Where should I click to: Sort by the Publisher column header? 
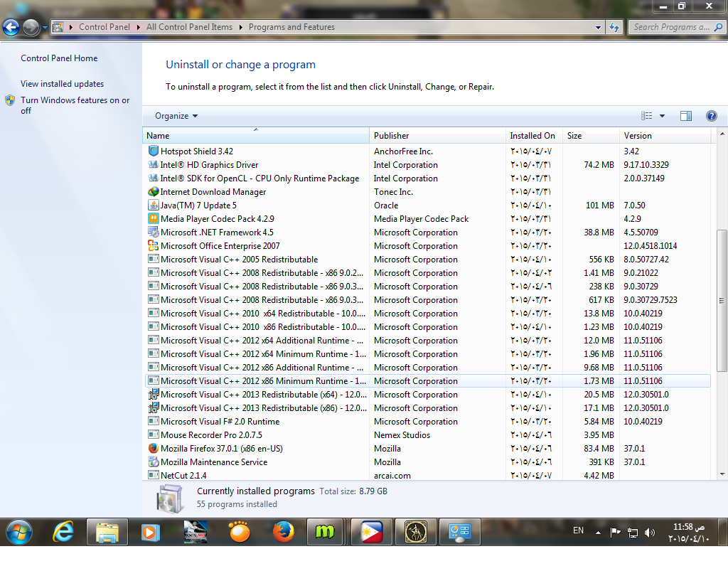(x=437, y=136)
